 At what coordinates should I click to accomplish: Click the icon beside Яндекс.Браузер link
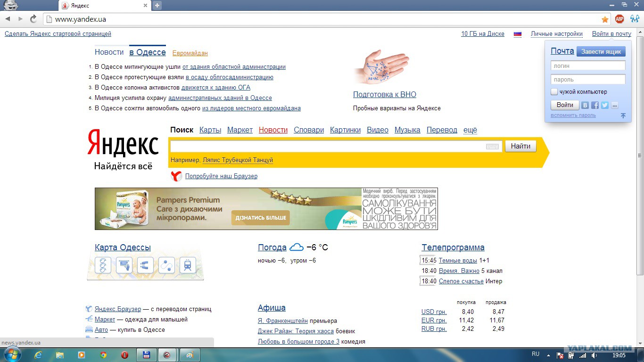(x=89, y=309)
